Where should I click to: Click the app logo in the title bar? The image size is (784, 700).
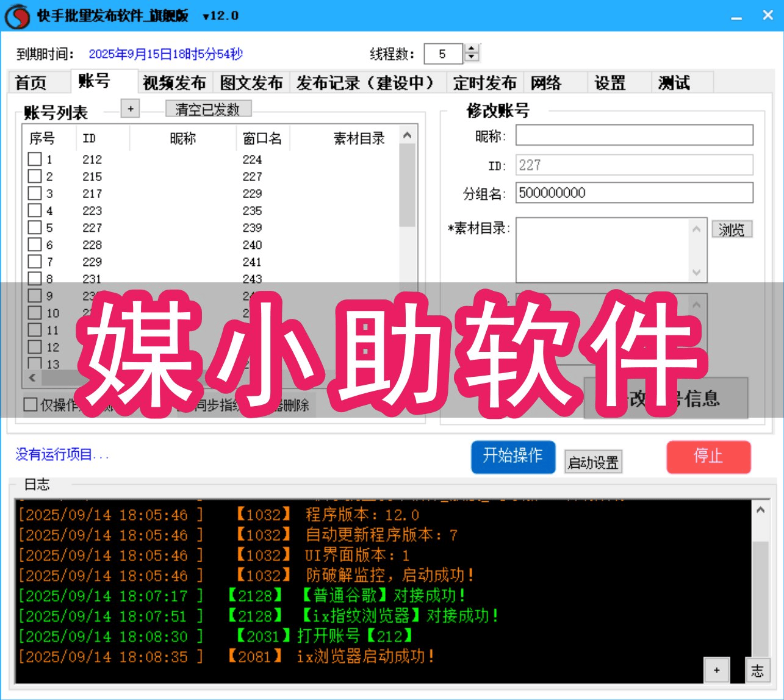(17, 16)
